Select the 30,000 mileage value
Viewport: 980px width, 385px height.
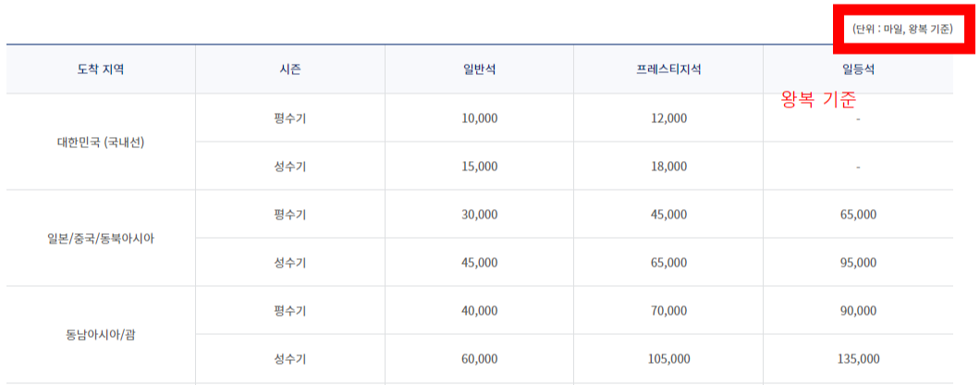click(x=480, y=215)
